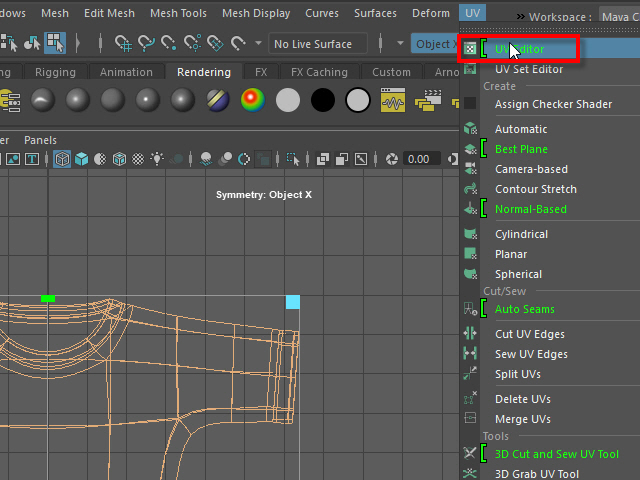Switch to the Animation shelf tab

126,72
